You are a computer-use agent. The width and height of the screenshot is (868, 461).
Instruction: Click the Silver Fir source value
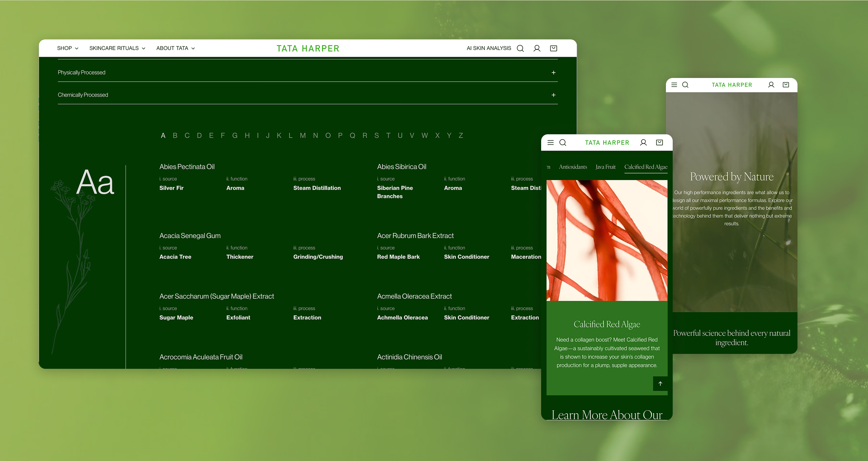[x=171, y=188]
